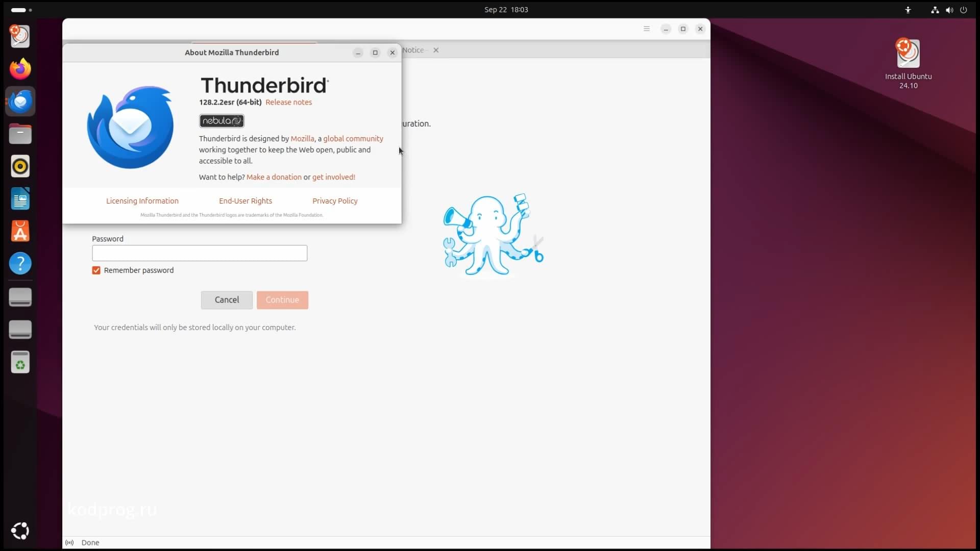This screenshot has width=980, height=551.
Task: Click the Cancel button
Action: tap(227, 300)
